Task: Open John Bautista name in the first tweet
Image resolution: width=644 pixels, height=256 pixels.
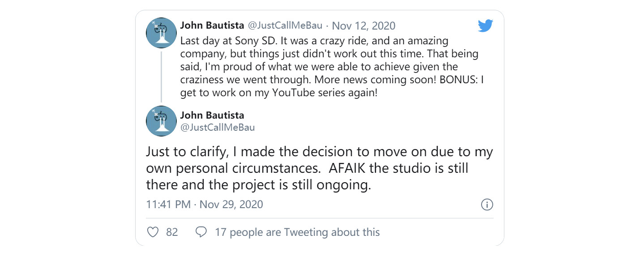Action: [212, 26]
